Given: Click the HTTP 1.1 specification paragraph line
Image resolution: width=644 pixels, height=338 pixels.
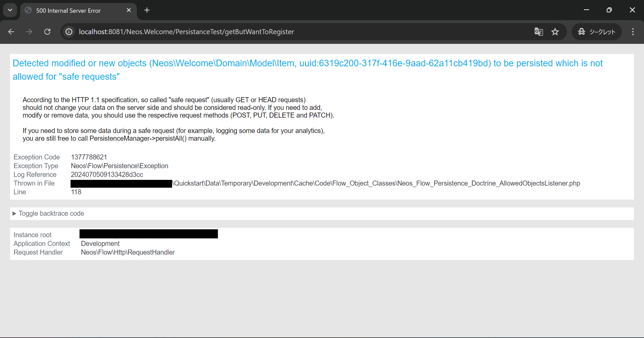Looking at the screenshot, I should pyautogui.click(x=164, y=100).
